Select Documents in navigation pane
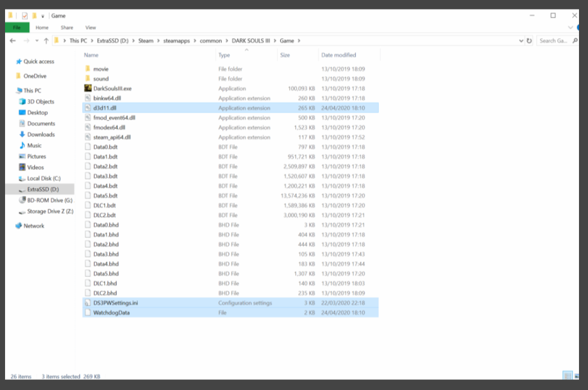The width and height of the screenshot is (588, 390). click(41, 123)
